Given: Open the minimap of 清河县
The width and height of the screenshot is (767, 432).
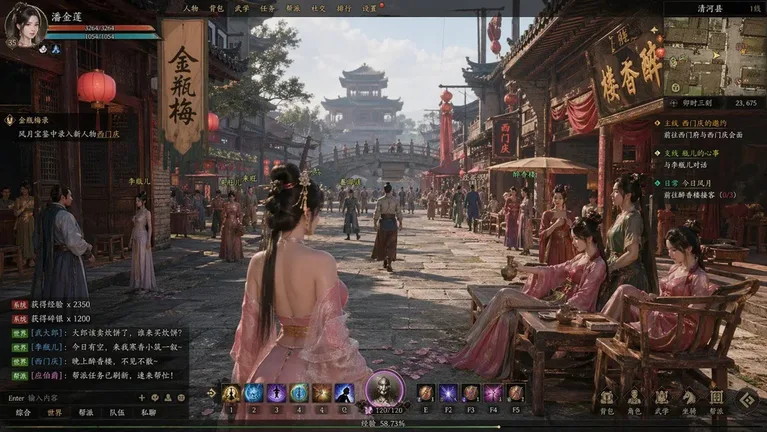Looking at the screenshot, I should click(715, 57).
